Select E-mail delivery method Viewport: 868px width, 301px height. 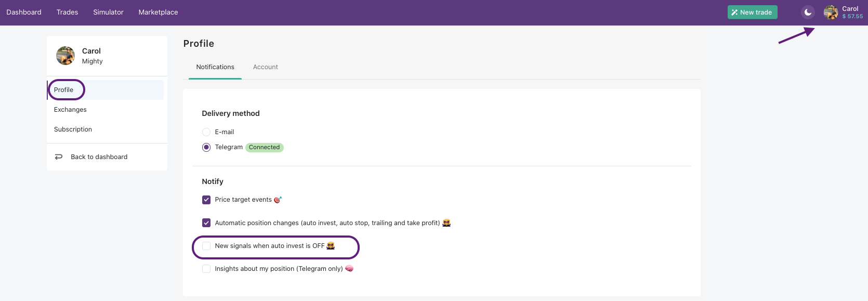pos(206,132)
